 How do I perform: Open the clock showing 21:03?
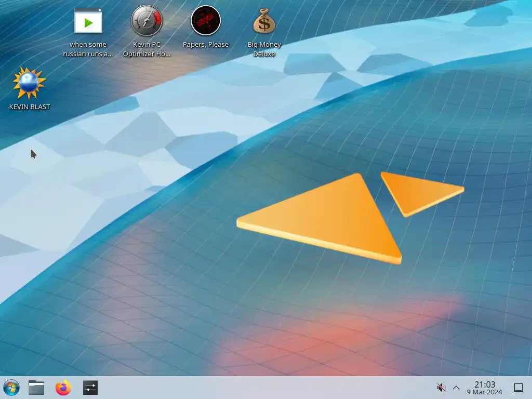(x=485, y=388)
